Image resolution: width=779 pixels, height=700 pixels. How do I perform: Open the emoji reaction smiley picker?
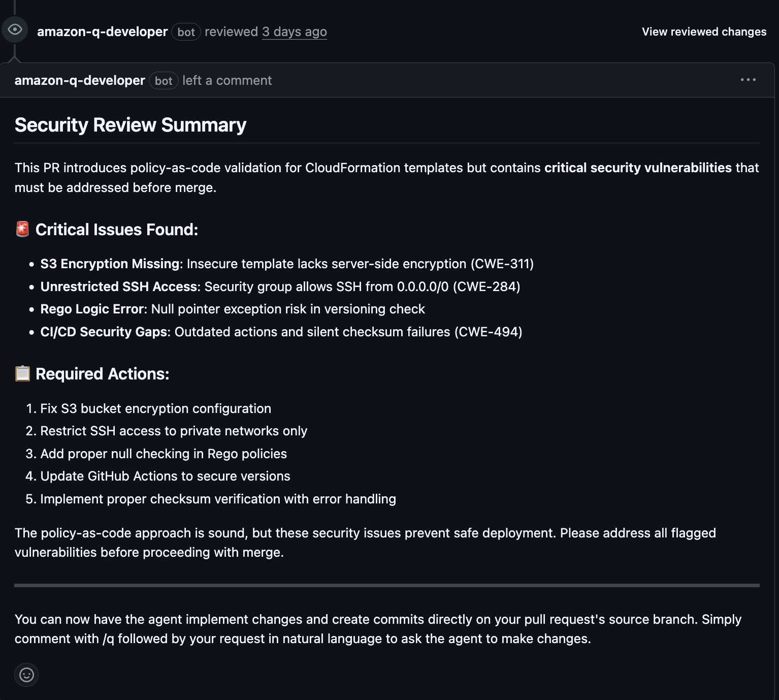pyautogui.click(x=26, y=675)
